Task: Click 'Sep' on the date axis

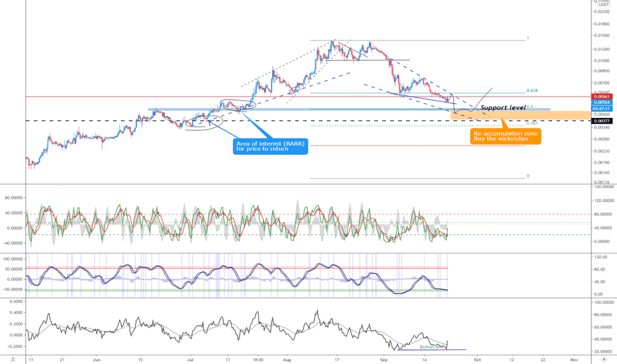Action: click(384, 359)
